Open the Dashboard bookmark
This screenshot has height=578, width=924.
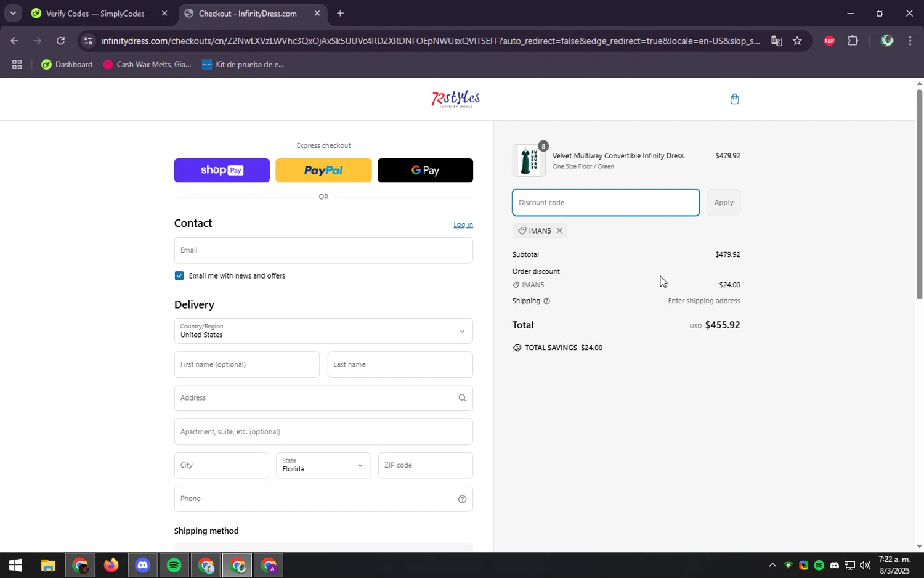click(67, 64)
